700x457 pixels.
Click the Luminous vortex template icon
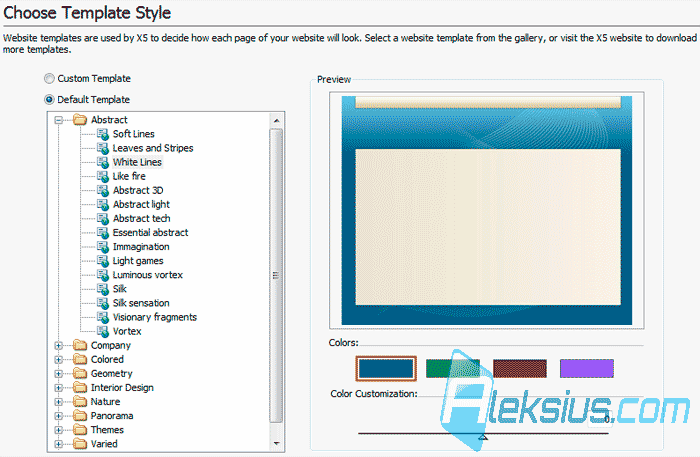click(103, 275)
